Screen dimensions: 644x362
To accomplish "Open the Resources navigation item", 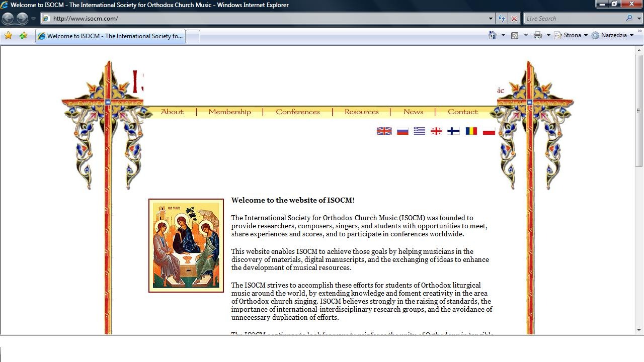I will coord(362,112).
